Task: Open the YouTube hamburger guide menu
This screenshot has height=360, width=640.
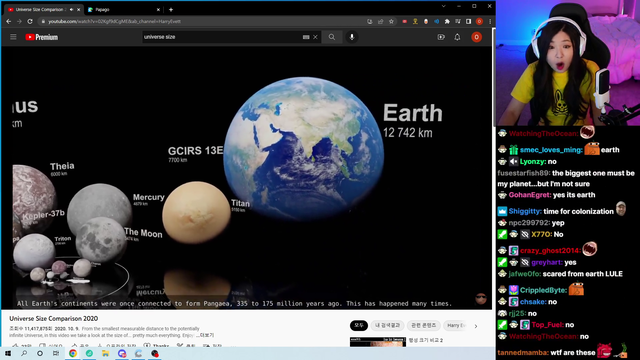Action: click(x=13, y=37)
